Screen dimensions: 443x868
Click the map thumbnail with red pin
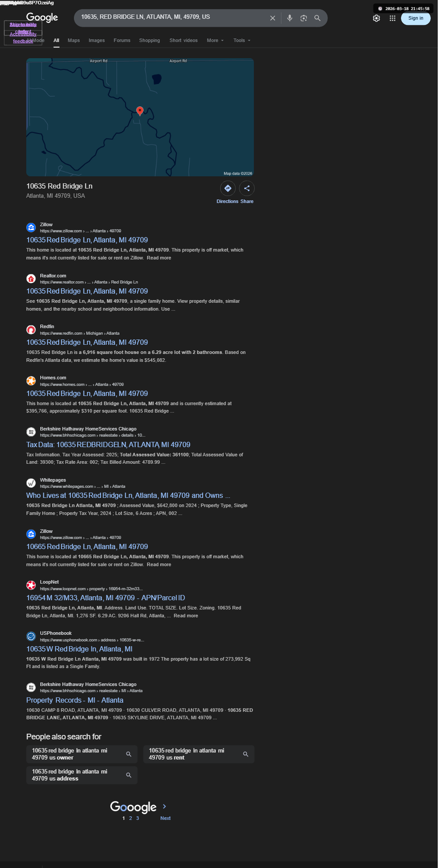[140, 117]
